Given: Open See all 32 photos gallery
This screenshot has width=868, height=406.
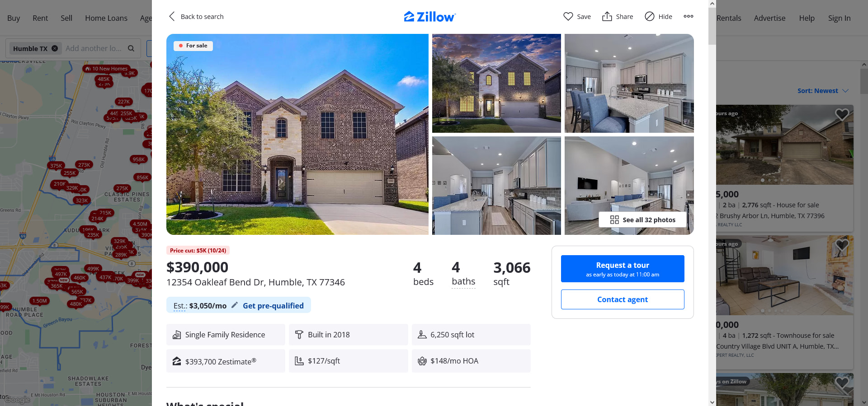Looking at the screenshot, I should 643,220.
